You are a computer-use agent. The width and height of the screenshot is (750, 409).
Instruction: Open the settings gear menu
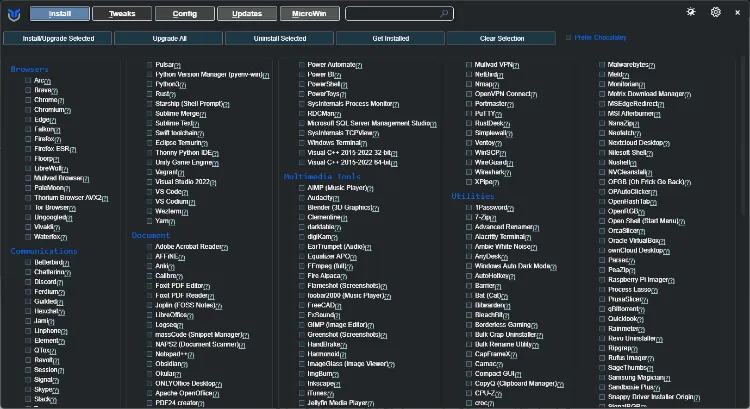click(x=715, y=12)
